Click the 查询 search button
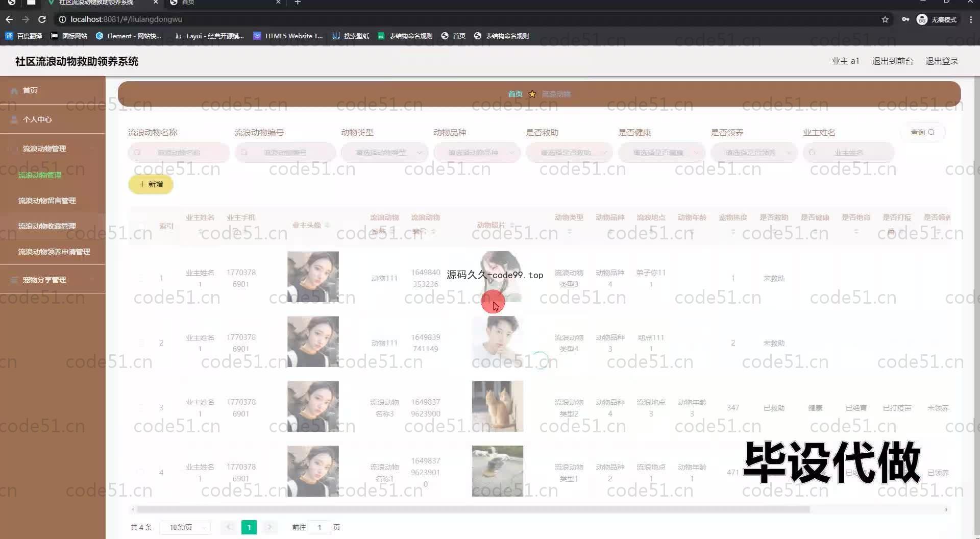 pos(922,132)
